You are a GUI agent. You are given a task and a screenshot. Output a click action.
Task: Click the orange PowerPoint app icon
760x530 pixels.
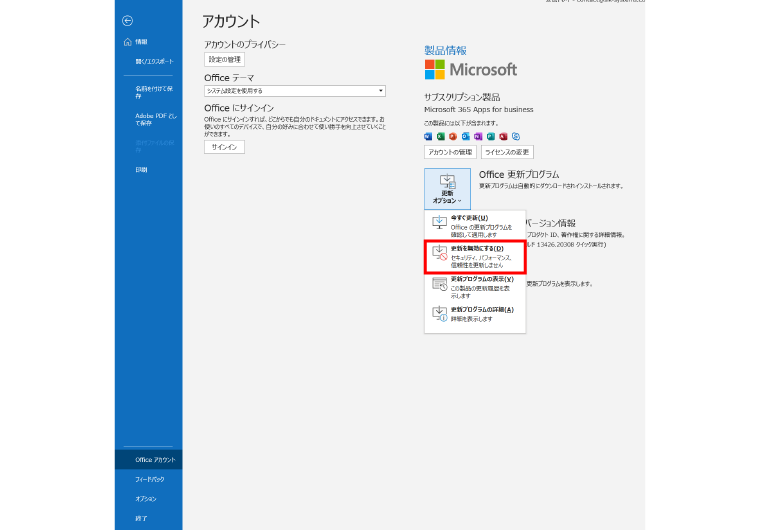[453, 136]
